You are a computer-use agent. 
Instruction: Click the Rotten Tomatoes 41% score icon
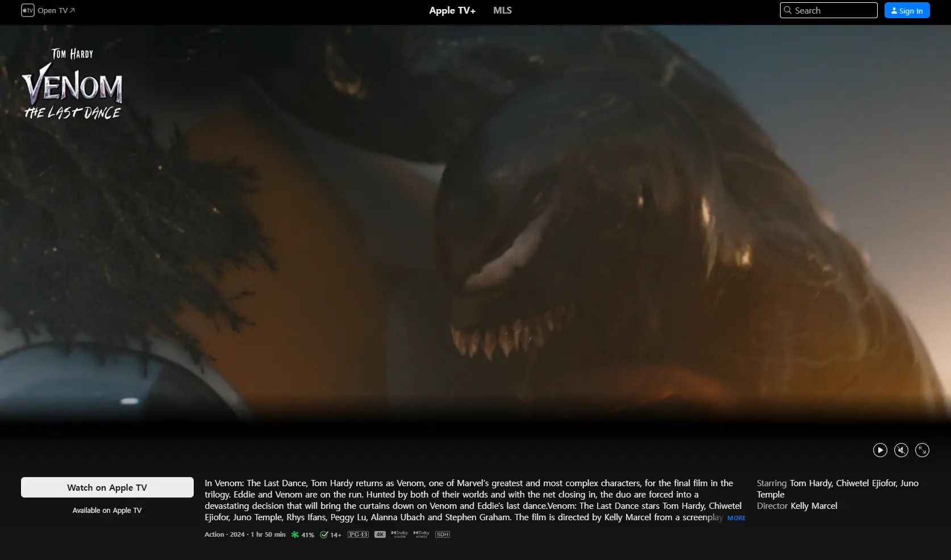click(x=295, y=534)
